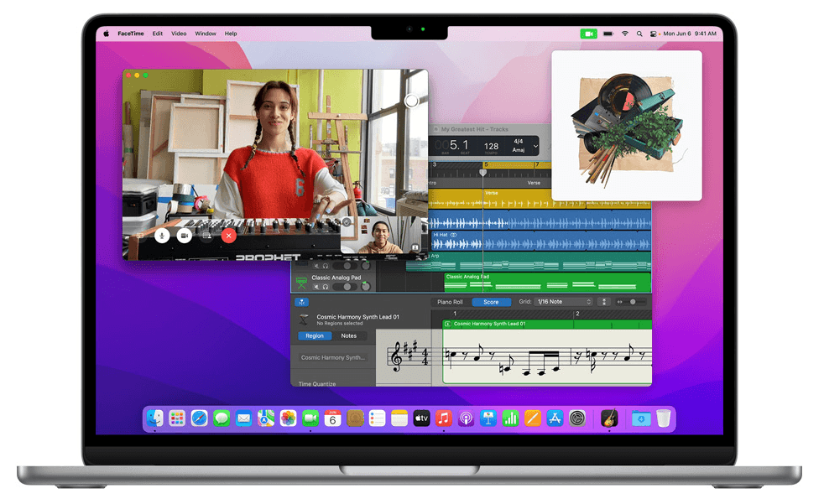Adjust the editor horizontal zoom slider

click(632, 302)
